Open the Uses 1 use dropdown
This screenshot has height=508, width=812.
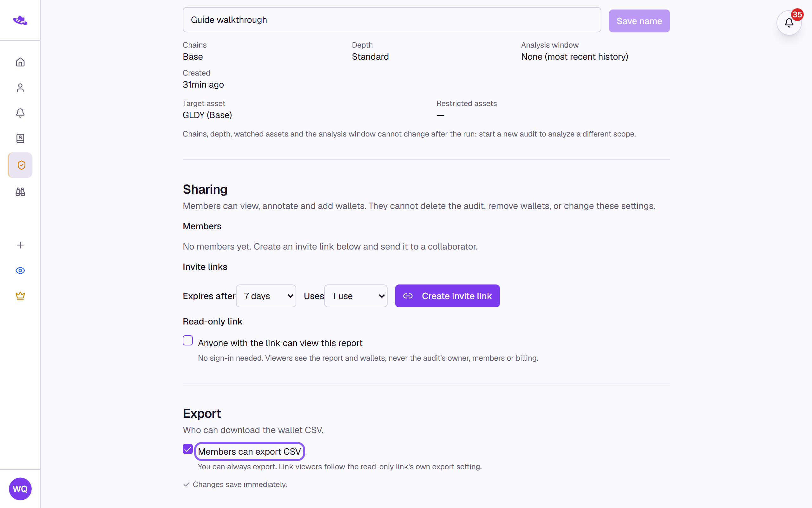click(x=356, y=296)
